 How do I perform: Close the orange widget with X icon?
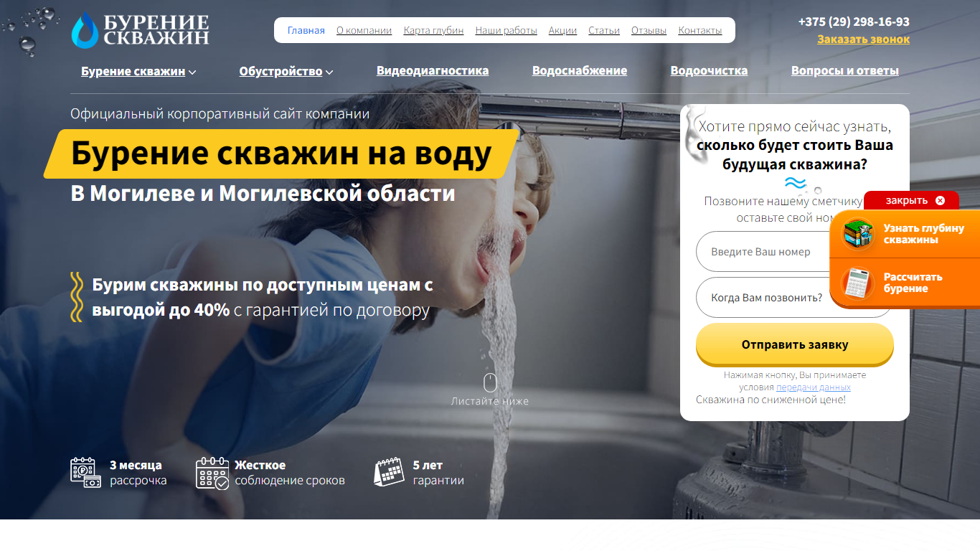(x=941, y=201)
